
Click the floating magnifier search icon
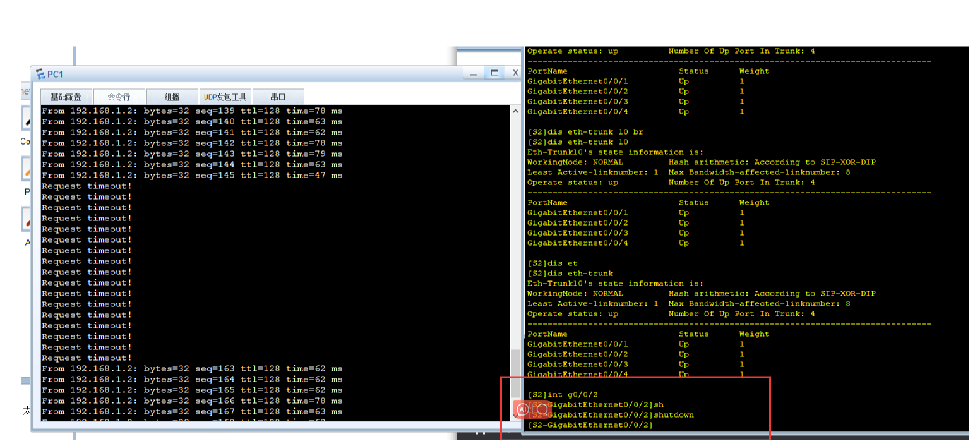click(542, 409)
